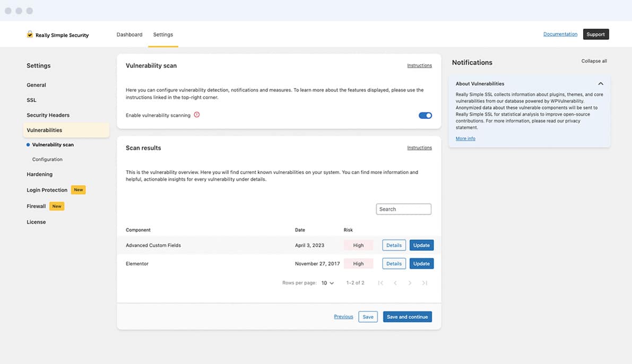Go to first page of scan results
632x364 pixels.
(x=380, y=283)
